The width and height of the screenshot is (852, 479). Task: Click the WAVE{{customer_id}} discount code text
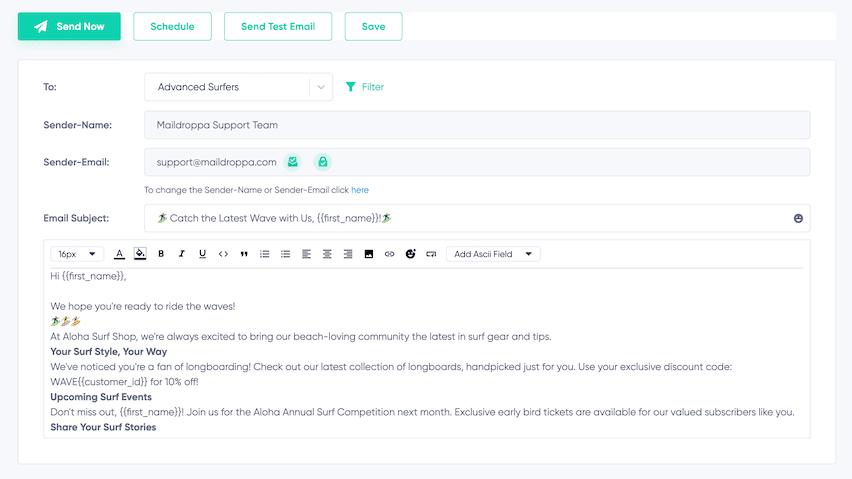tap(124, 382)
